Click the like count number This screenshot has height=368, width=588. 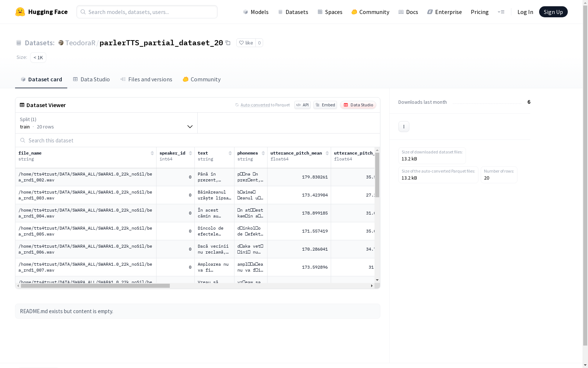click(x=259, y=43)
